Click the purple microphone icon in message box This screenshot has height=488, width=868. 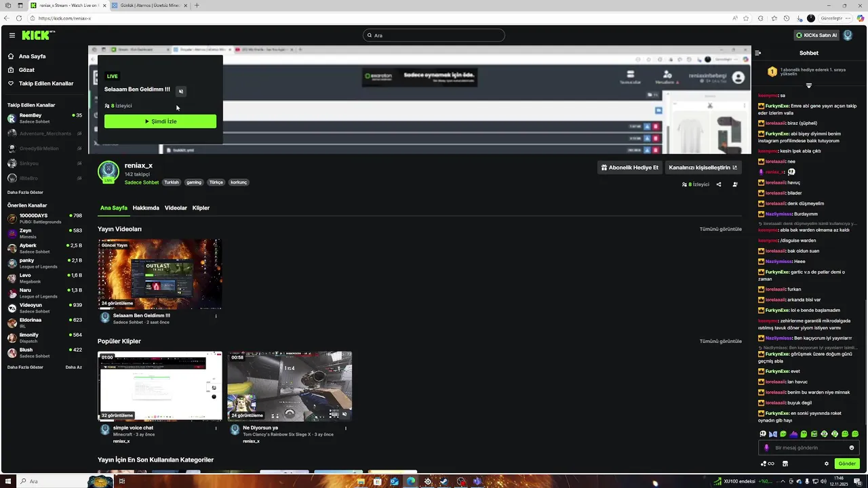[x=767, y=448]
